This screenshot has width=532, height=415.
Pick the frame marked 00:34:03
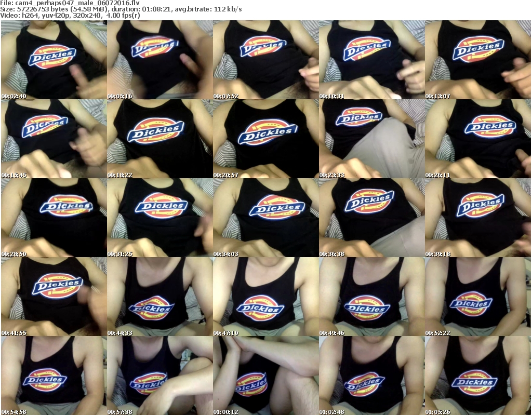click(x=266, y=218)
